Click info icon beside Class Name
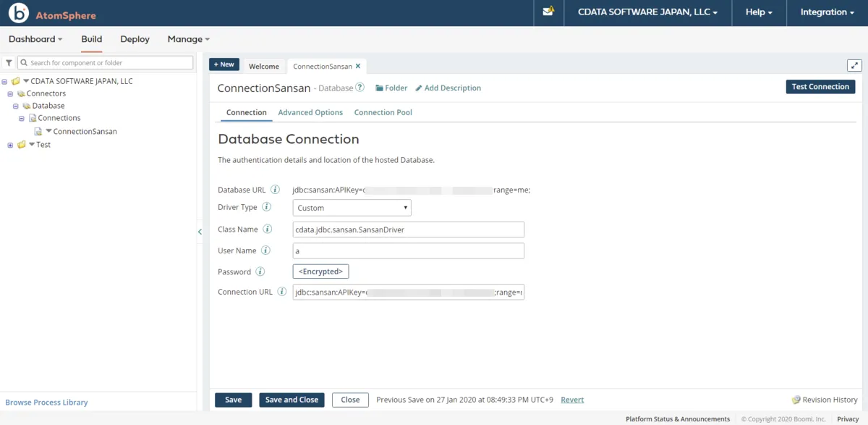The image size is (868, 425). click(267, 229)
